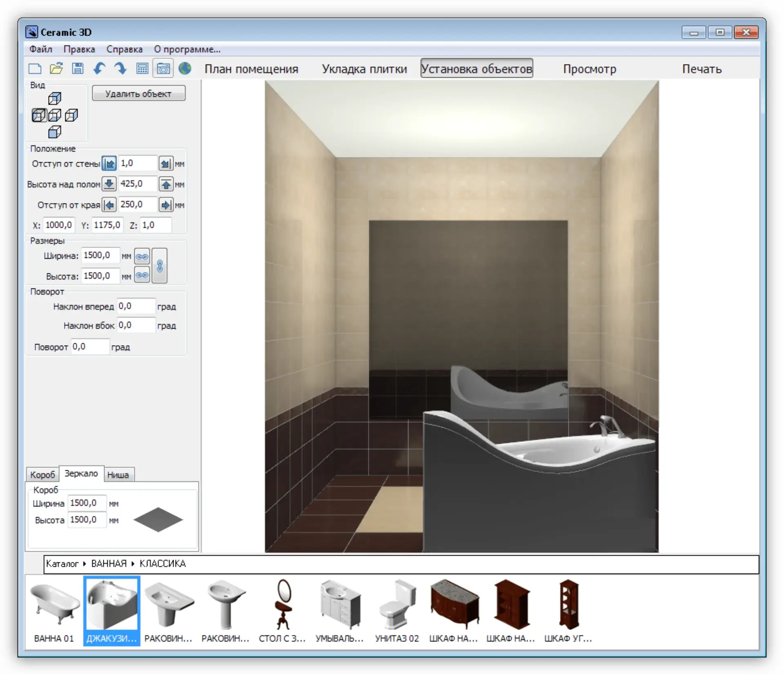Click the right-wall offset icon beside 'Отступ от стены'
Screen dimensions: 784x675
tap(165, 164)
